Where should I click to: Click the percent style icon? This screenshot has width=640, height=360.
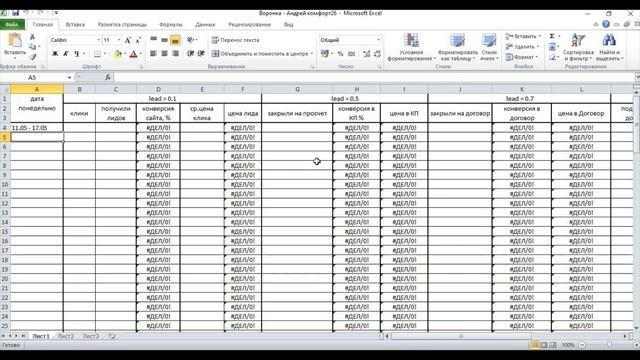340,54
